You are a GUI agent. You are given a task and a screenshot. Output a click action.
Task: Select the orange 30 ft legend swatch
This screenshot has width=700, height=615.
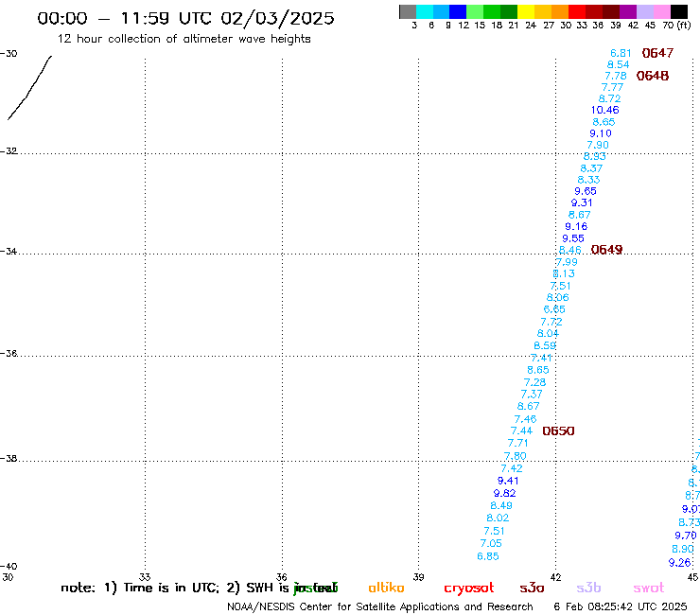pos(559,12)
